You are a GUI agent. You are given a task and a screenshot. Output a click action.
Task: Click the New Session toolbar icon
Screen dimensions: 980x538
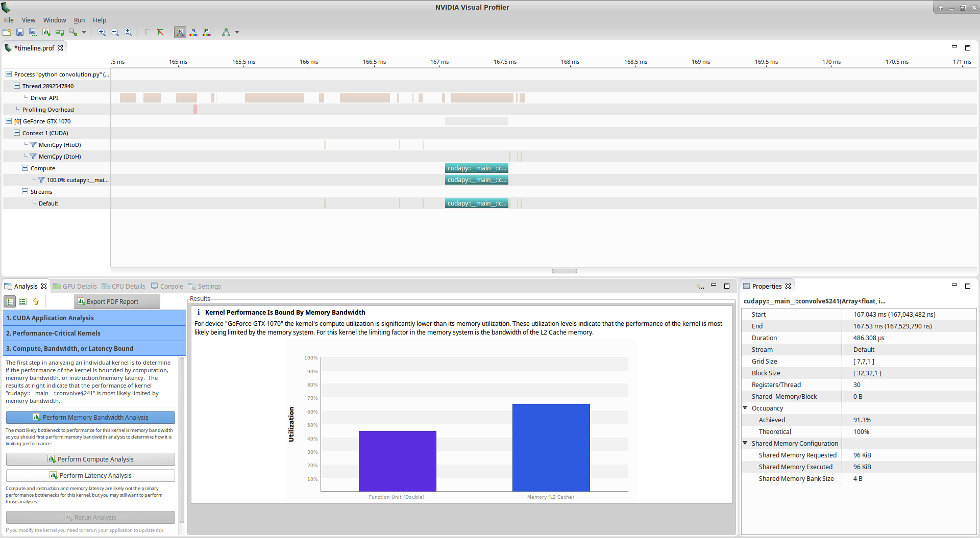click(7, 32)
